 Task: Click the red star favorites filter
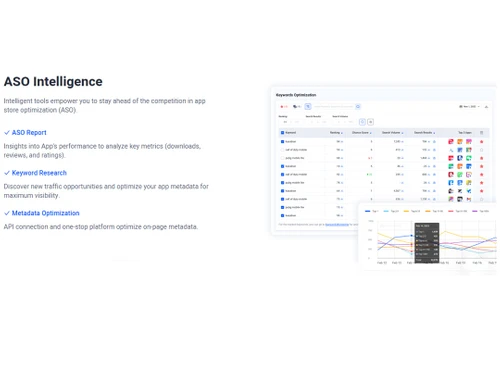tap(284, 107)
